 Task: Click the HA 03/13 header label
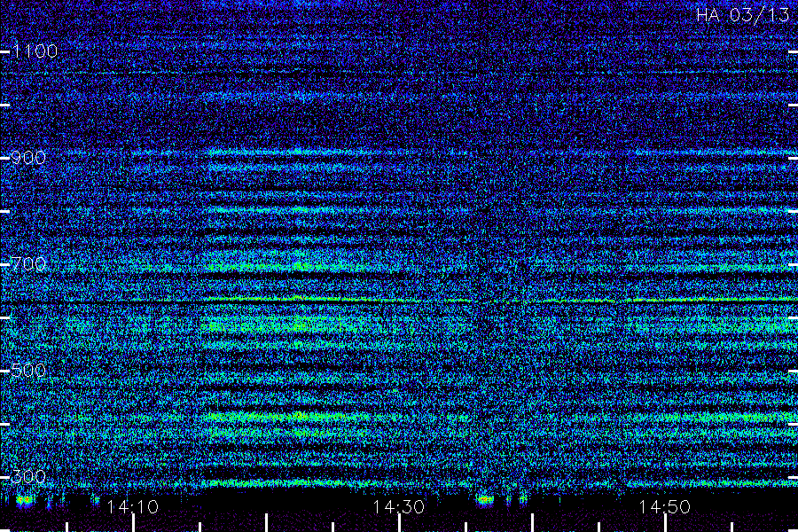coord(742,15)
